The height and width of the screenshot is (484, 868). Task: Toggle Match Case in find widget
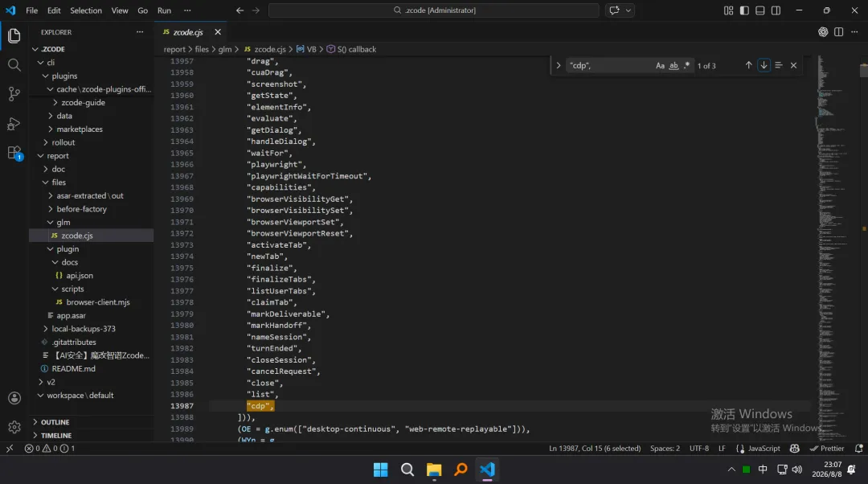tap(660, 65)
